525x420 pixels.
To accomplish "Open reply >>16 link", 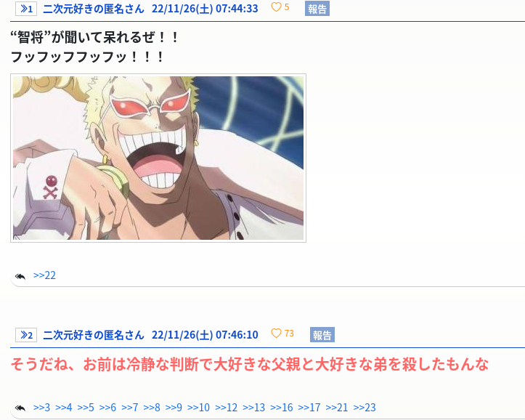I will point(281,407).
